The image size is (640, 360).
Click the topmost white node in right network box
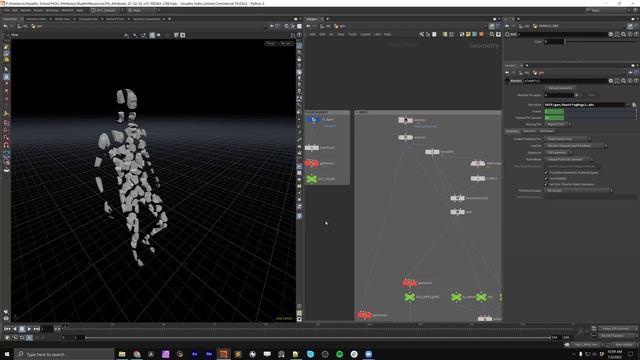[405, 120]
